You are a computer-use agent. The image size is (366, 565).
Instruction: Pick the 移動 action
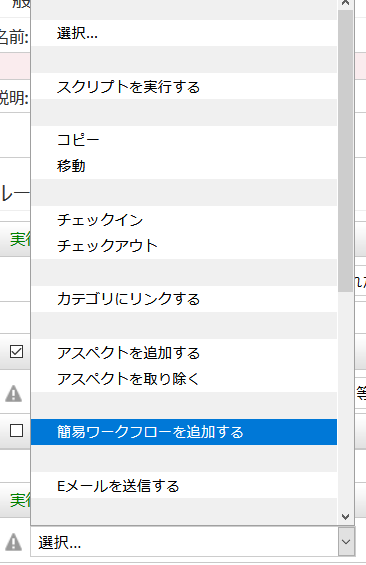(x=184, y=166)
